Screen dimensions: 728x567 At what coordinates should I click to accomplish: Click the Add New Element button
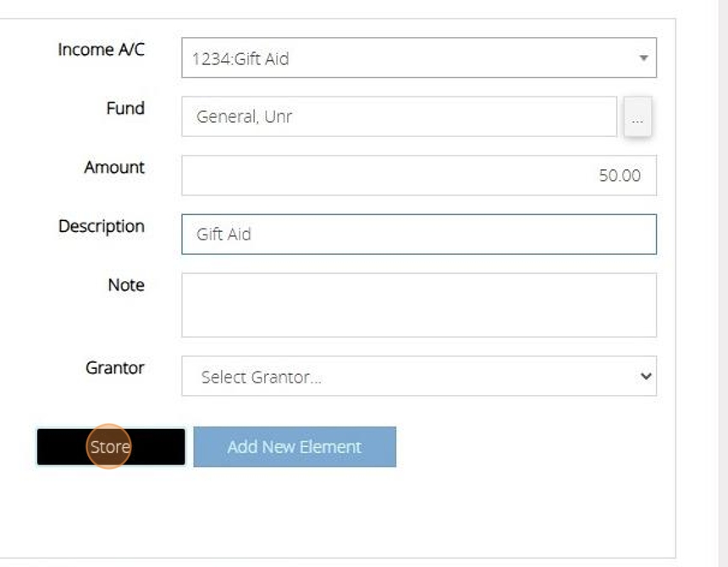coord(295,447)
